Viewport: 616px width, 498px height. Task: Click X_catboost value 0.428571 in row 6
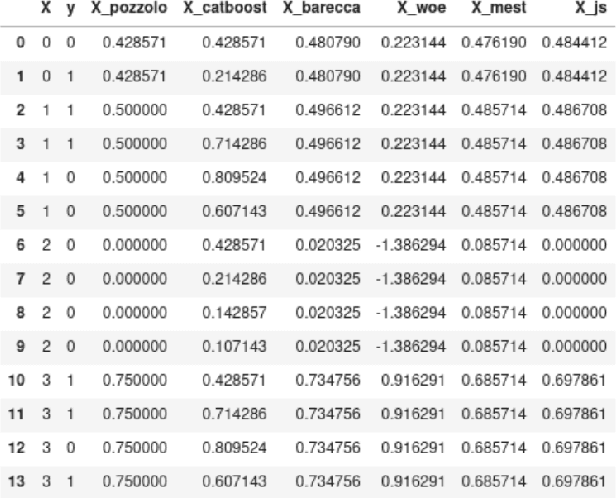235,245
